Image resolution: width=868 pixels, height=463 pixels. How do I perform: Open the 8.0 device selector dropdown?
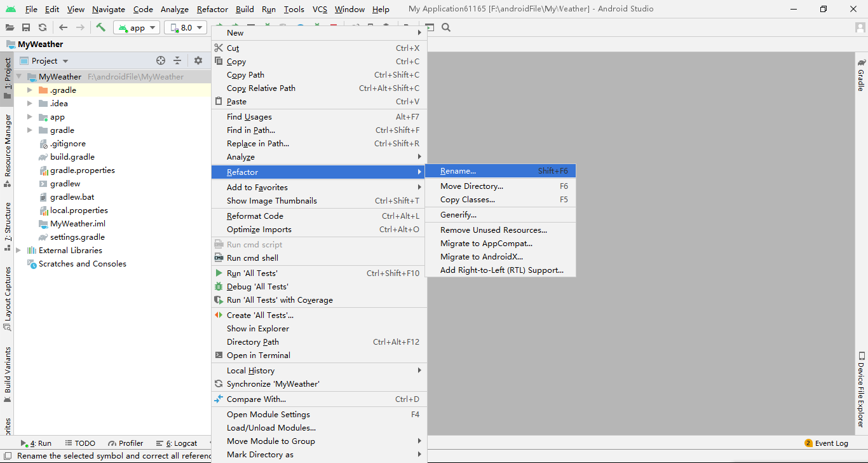coord(186,27)
